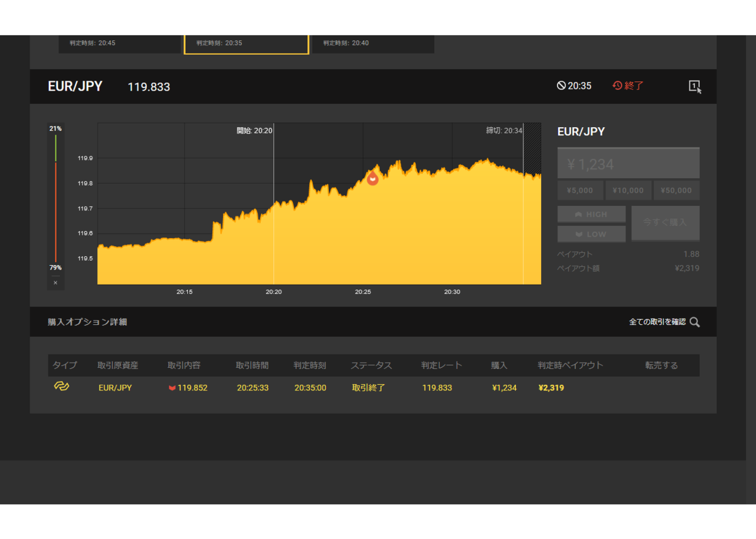756x539 pixels.
Task: Click the red history icon beside 終了
Action: pyautogui.click(x=617, y=86)
